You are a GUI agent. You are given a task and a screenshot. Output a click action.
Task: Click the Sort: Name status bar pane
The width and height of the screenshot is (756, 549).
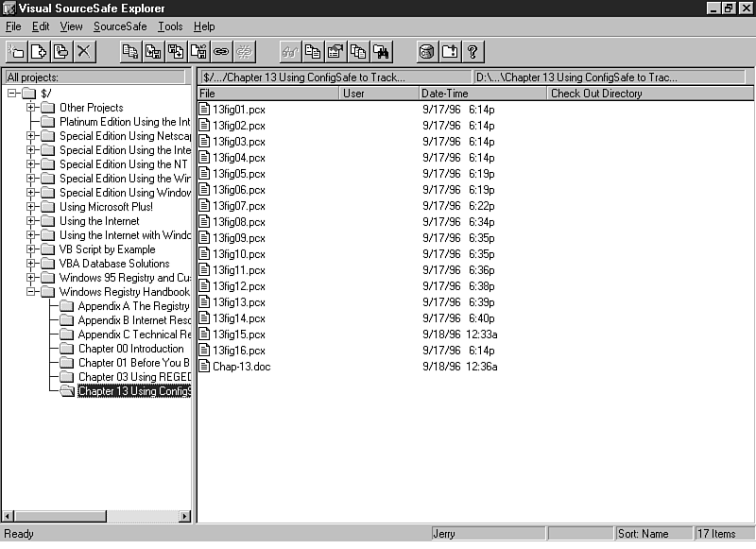pyautogui.click(x=653, y=534)
